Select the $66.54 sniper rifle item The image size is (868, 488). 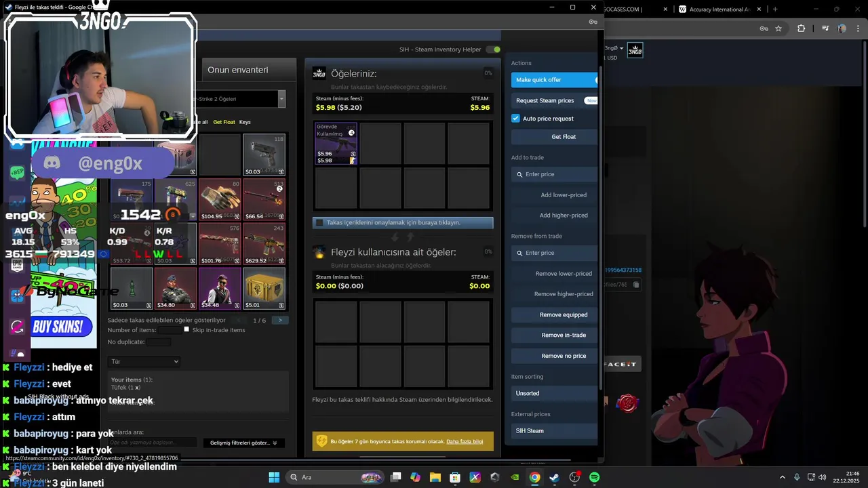264,200
